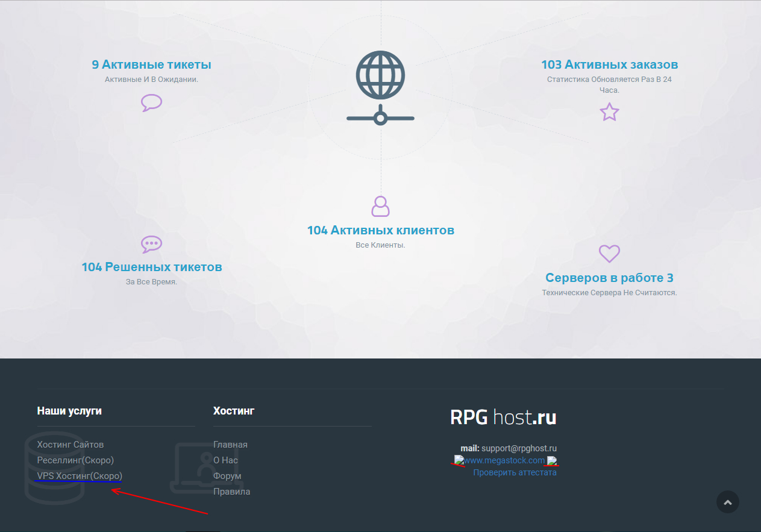
Task: Open the VPS Хостинг(Скоро) link
Action: pyautogui.click(x=80, y=476)
